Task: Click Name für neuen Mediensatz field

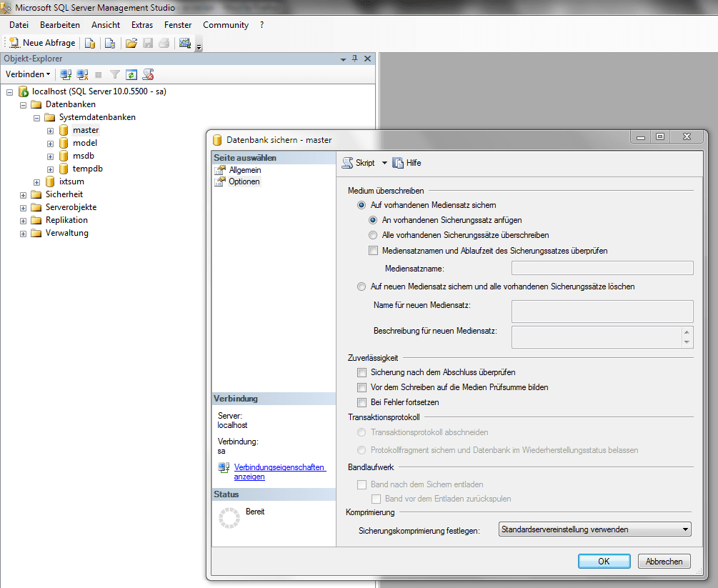Action: point(602,312)
